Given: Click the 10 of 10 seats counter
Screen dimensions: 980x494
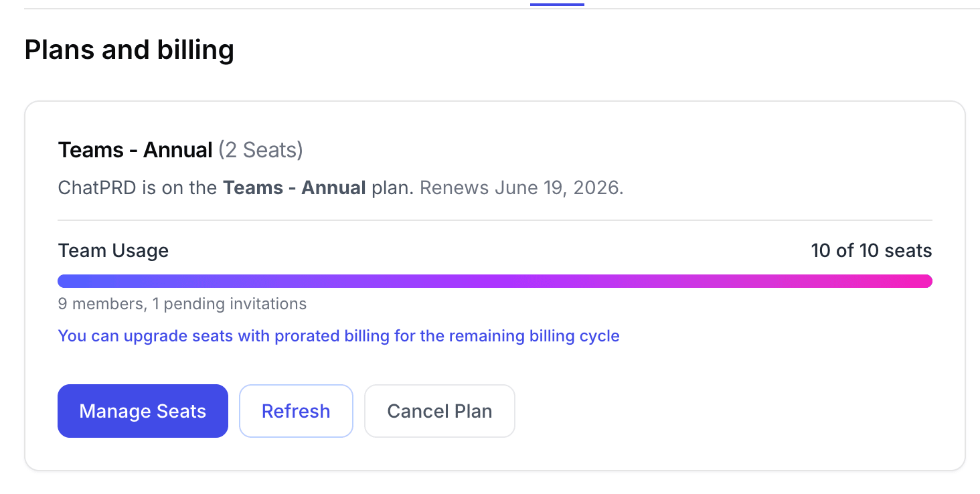Looking at the screenshot, I should coord(871,251).
